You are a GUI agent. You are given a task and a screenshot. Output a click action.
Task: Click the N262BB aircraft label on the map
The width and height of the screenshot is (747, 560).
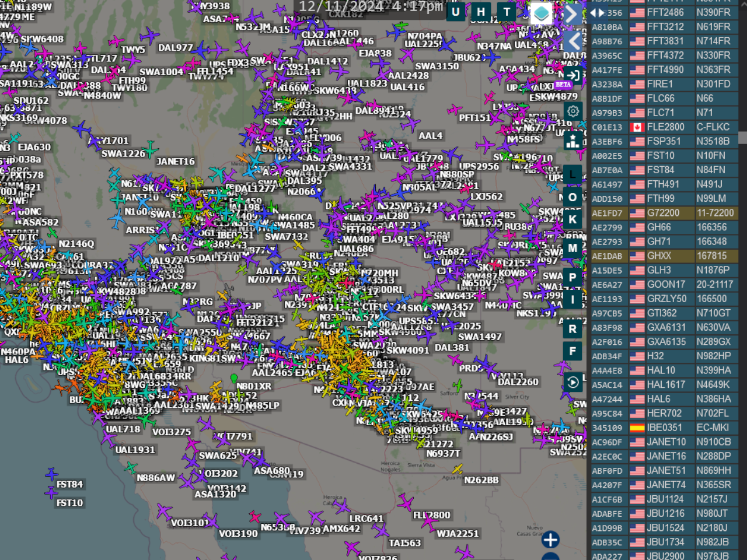pyautogui.click(x=481, y=480)
